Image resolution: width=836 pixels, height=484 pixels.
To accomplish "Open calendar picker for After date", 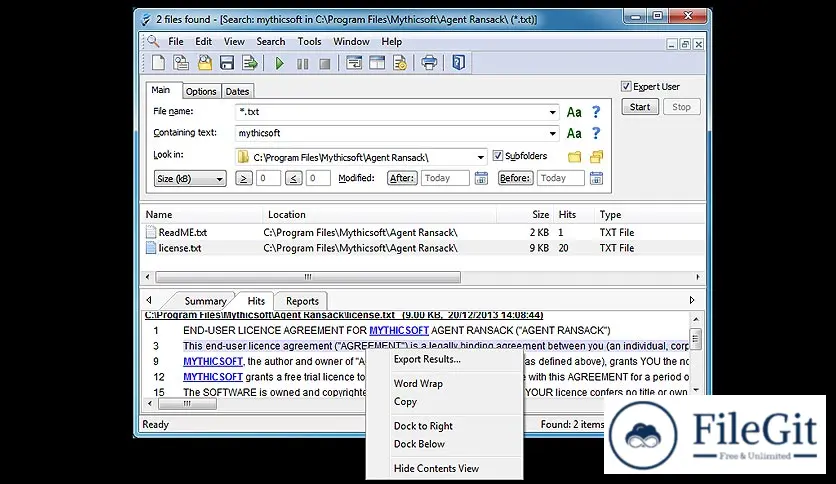I will point(481,178).
